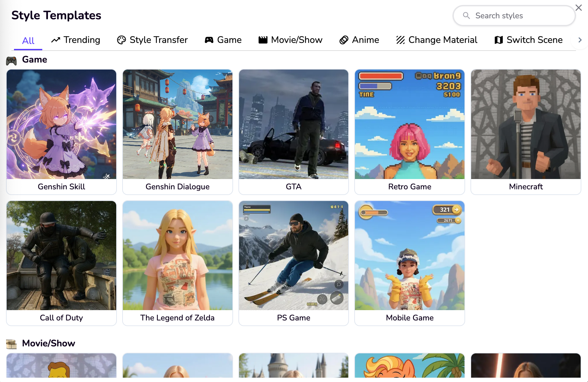Viewport: 588px width, 382px height.
Task: Click the search magnifier icon
Action: 466,16
